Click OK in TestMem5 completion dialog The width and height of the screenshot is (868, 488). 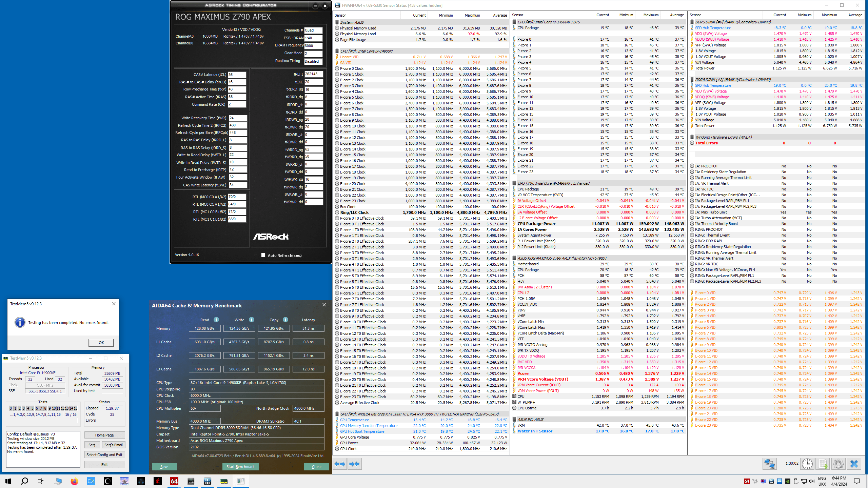coord(101,343)
